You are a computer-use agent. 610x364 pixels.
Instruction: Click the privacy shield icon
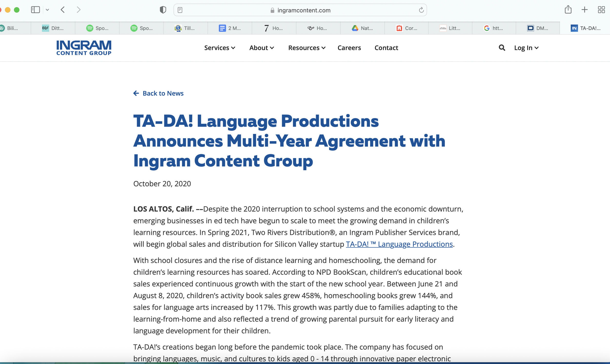pos(163,10)
